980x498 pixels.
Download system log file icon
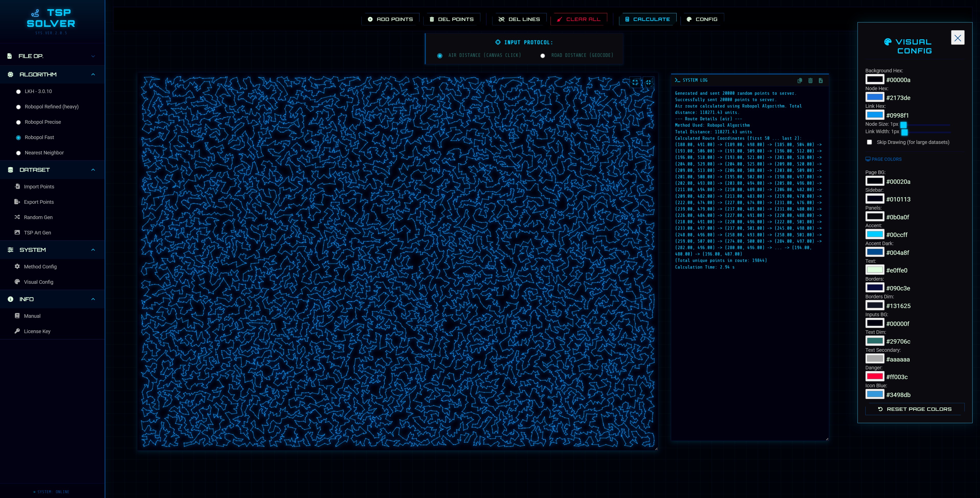tap(821, 80)
